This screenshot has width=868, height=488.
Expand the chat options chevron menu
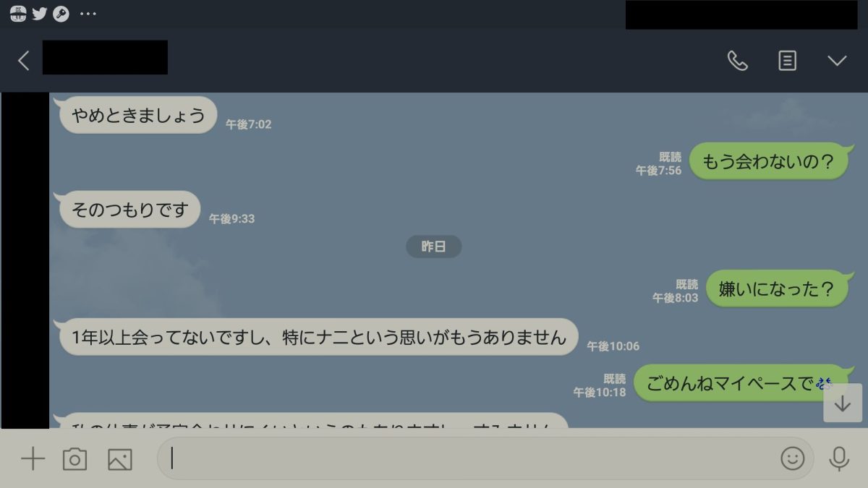coord(837,61)
